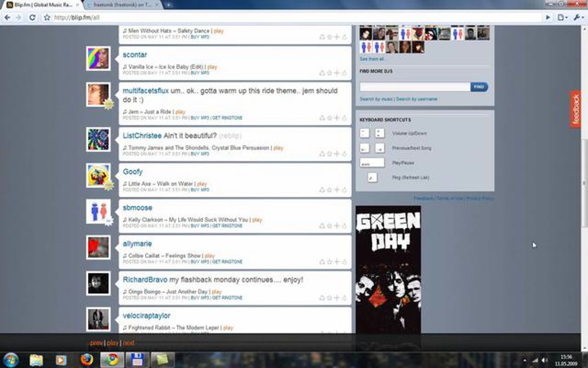The image size is (588, 368).
Task: Open sbmoose's profile link
Action: (137, 208)
